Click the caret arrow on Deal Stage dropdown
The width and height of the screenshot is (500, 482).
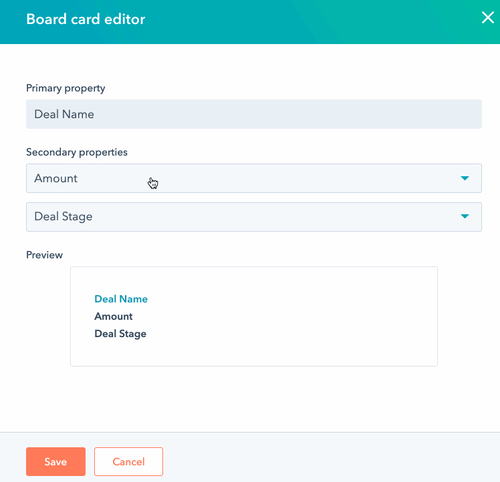465,217
